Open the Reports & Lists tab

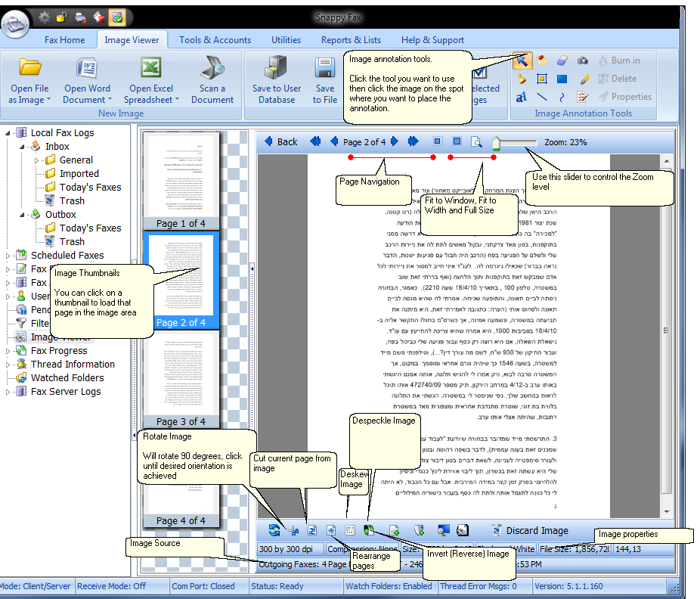pos(351,40)
